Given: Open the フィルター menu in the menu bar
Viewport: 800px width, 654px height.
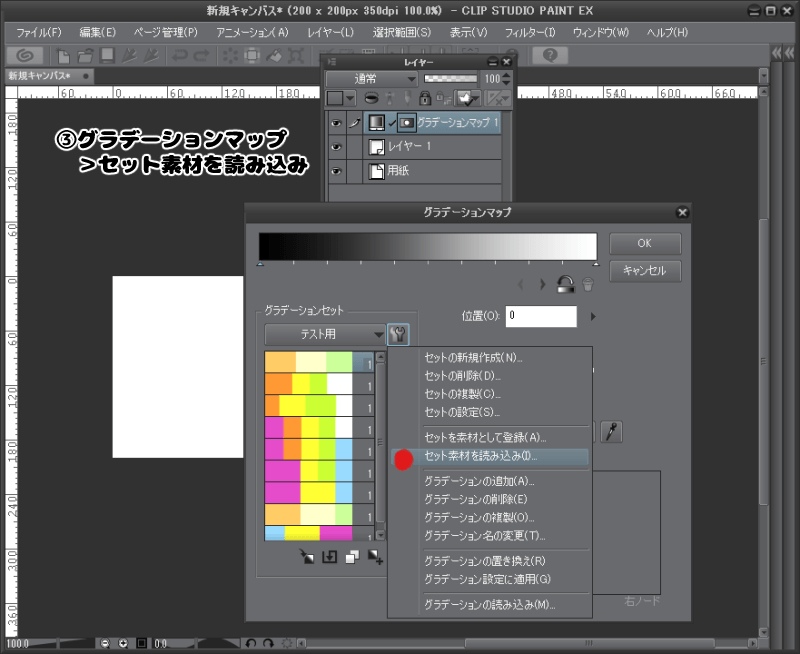Looking at the screenshot, I should click(x=530, y=32).
